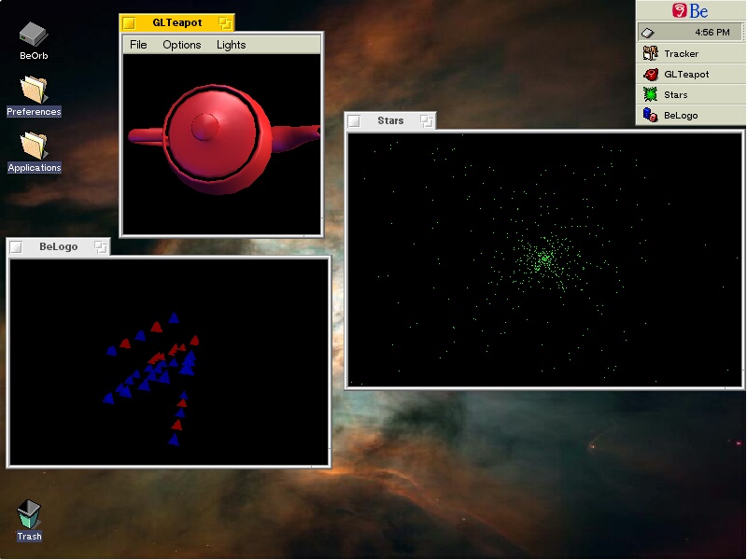The height and width of the screenshot is (560, 747).
Task: Open the Preferences folder icon
Action: pos(34,90)
